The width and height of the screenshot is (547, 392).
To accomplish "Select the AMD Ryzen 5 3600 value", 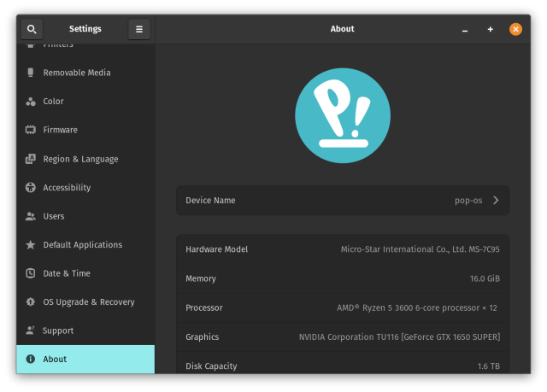I will point(417,308).
